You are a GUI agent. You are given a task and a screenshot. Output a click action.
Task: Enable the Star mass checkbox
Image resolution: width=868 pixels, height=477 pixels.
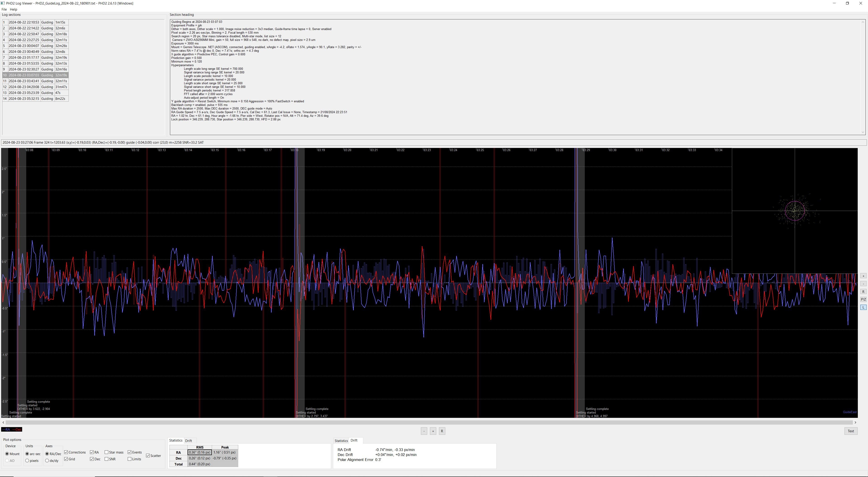click(106, 452)
